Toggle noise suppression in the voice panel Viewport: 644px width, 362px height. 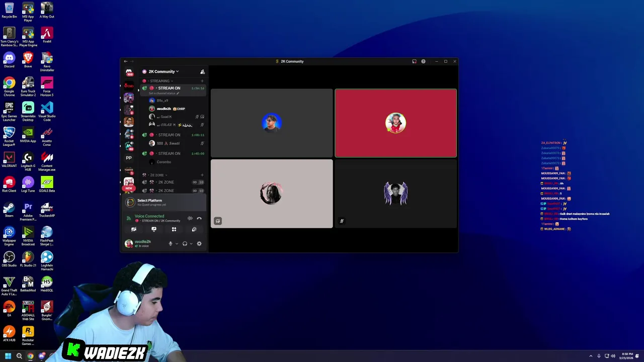190,218
